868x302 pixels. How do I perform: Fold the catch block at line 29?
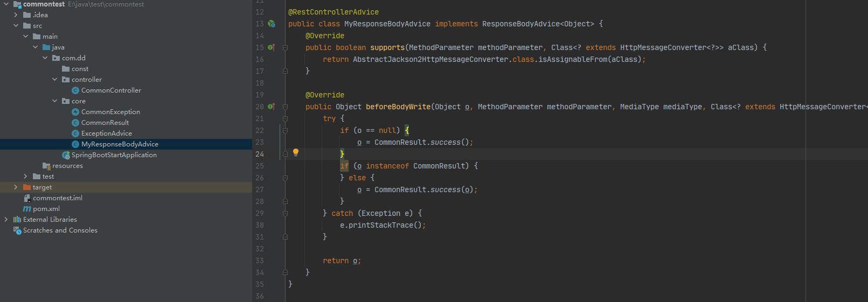click(285, 213)
